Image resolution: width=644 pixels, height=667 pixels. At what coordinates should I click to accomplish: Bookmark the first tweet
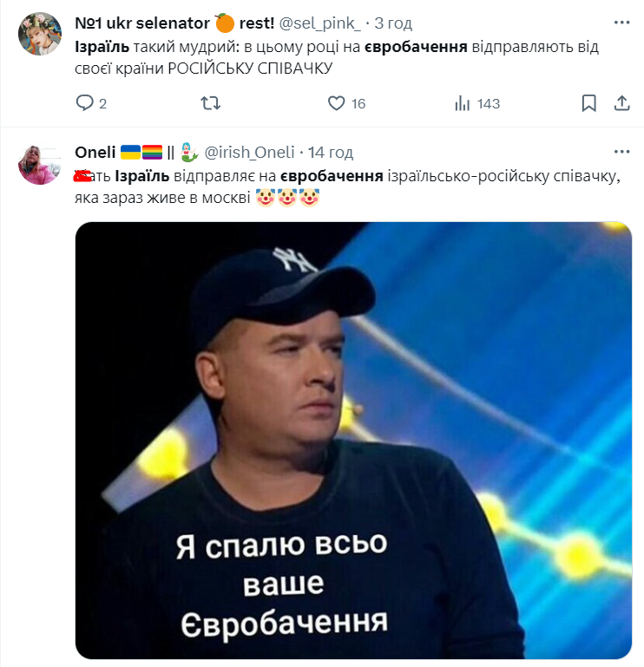588,103
